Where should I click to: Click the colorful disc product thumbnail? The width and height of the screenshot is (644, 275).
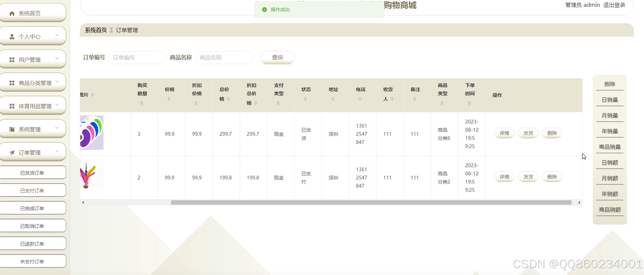92,133
